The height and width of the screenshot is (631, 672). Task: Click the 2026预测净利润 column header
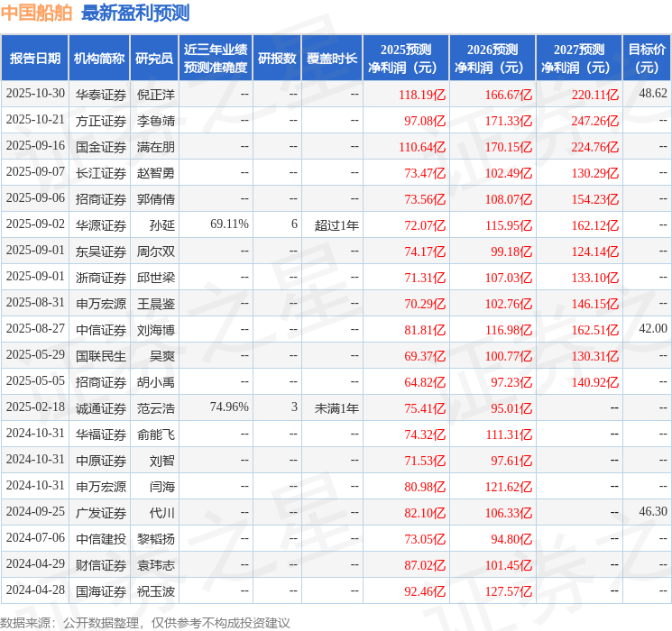click(492, 59)
